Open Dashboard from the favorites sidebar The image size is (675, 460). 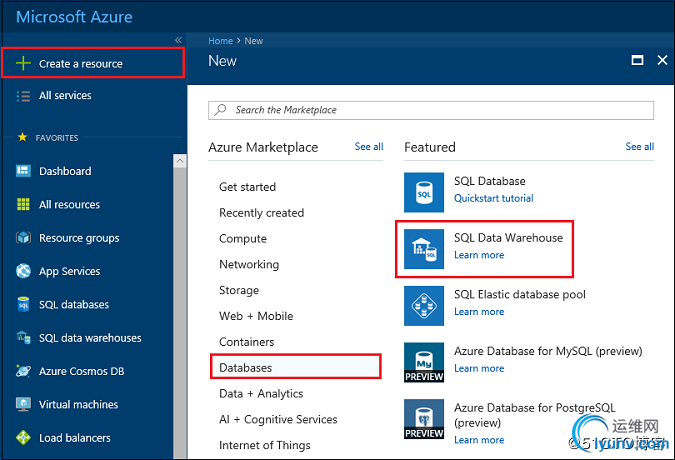(x=65, y=171)
